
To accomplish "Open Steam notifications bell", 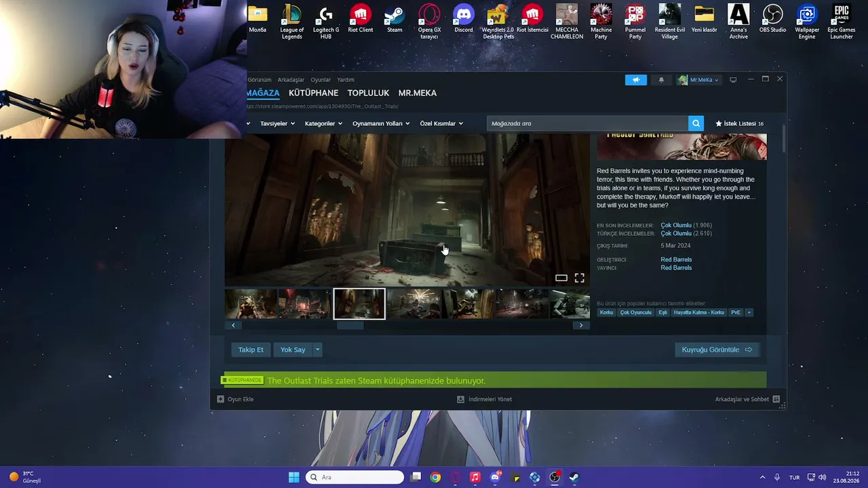I will coord(661,80).
